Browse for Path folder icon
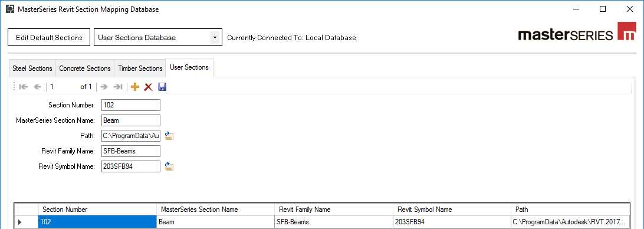The width and height of the screenshot is (644, 229). [169, 136]
